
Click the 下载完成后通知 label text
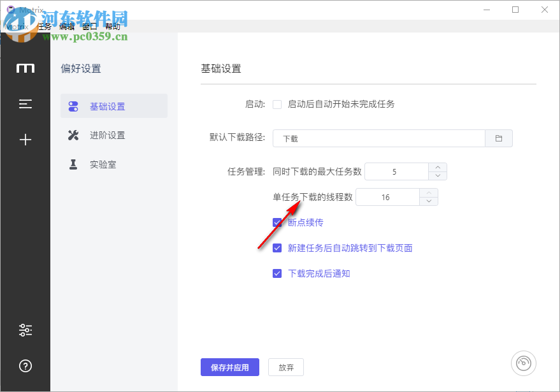[x=319, y=273]
